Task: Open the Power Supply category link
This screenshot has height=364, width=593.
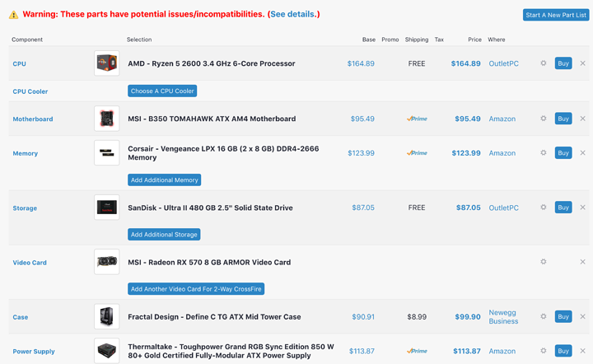Action: [34, 351]
